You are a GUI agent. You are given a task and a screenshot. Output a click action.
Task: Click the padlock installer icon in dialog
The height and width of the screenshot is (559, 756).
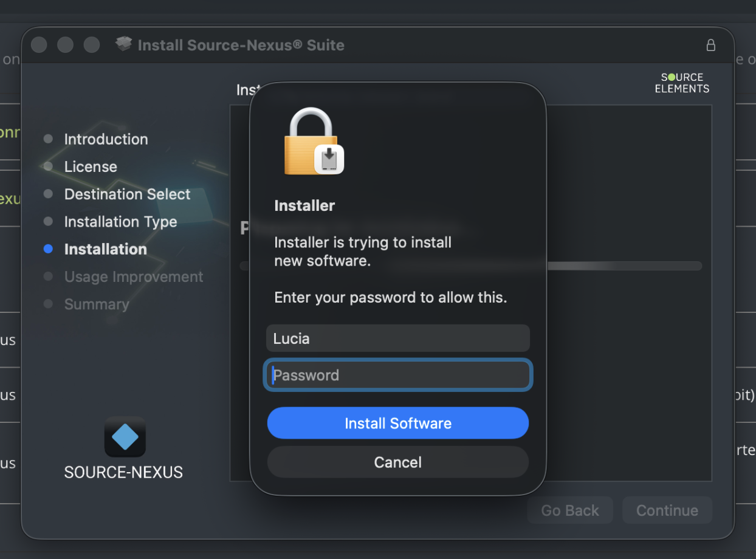click(x=313, y=142)
